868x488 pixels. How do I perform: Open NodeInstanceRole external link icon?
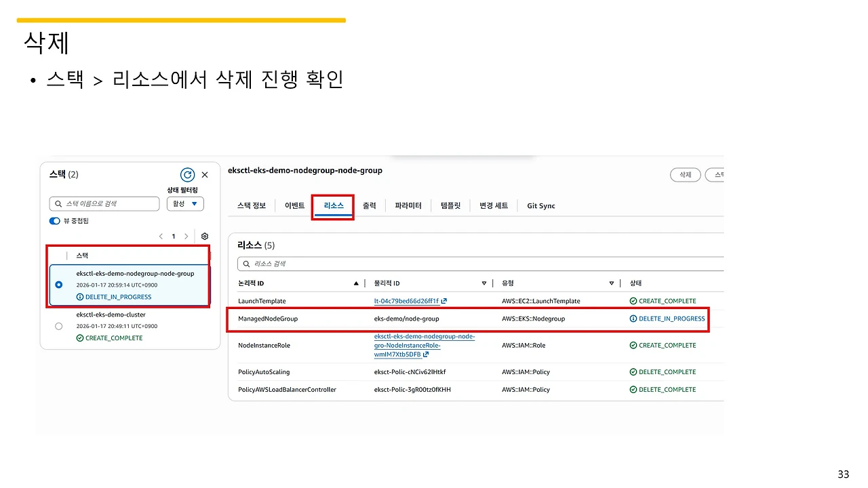click(x=426, y=354)
